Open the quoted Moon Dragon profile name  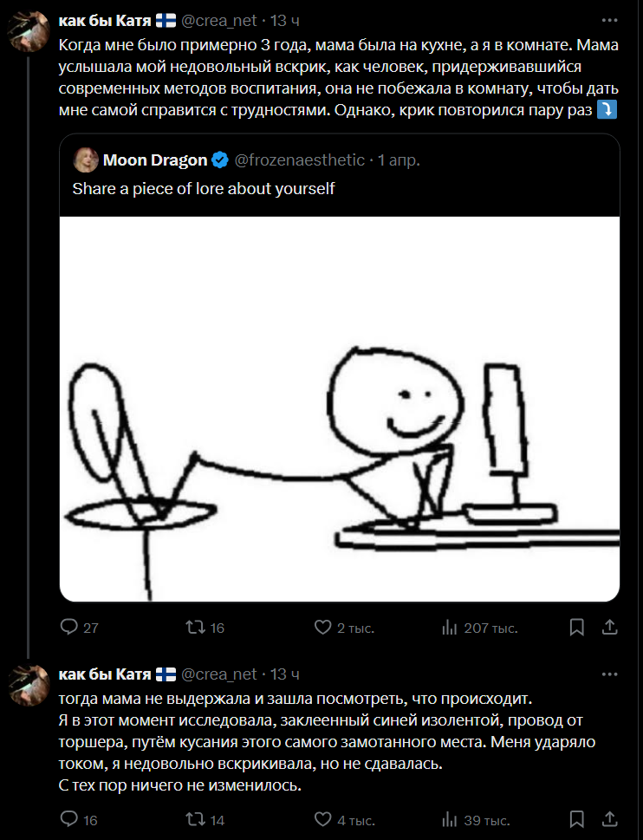coord(155,160)
